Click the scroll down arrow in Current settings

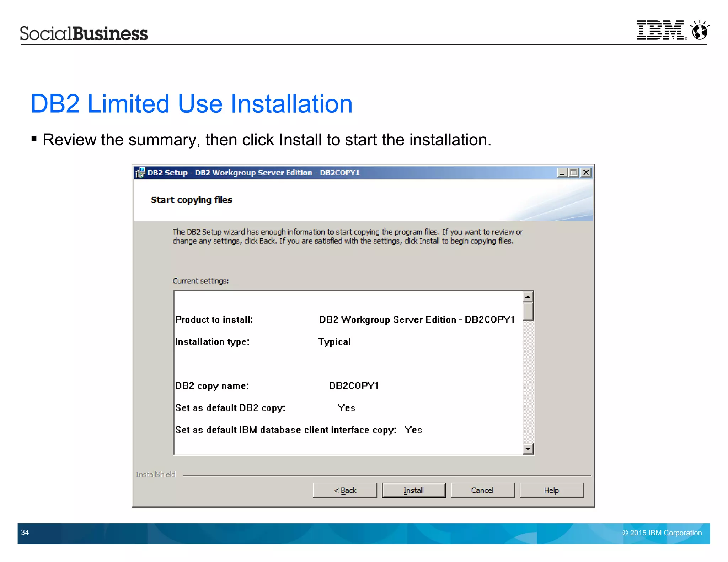point(528,449)
